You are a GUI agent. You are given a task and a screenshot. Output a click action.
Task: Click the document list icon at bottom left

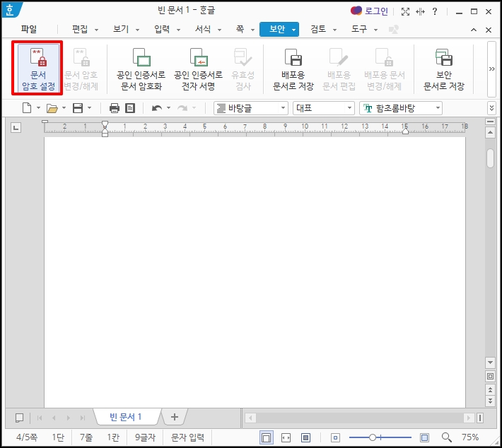coord(19,418)
